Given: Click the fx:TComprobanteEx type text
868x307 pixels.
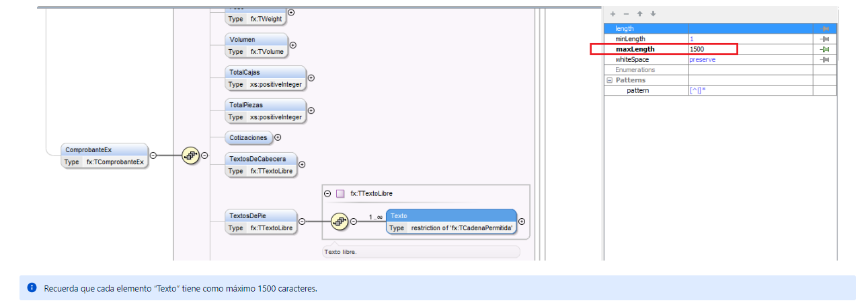Looking at the screenshot, I should [116, 162].
